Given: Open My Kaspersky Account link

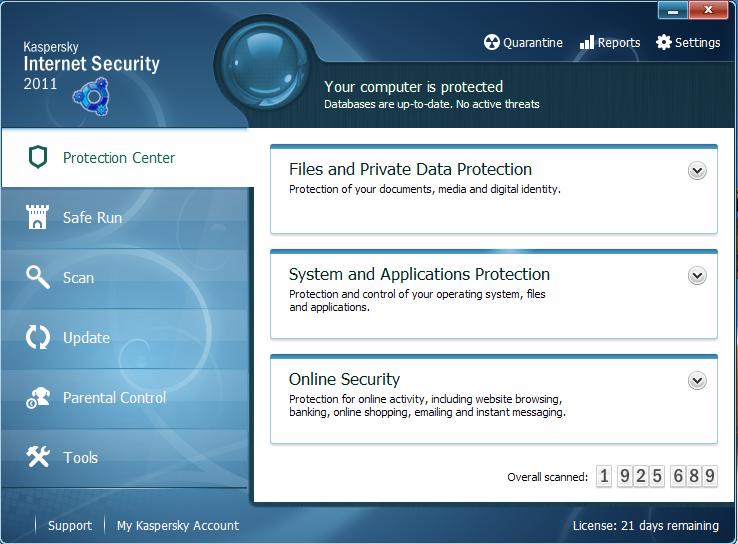Looking at the screenshot, I should [x=178, y=525].
